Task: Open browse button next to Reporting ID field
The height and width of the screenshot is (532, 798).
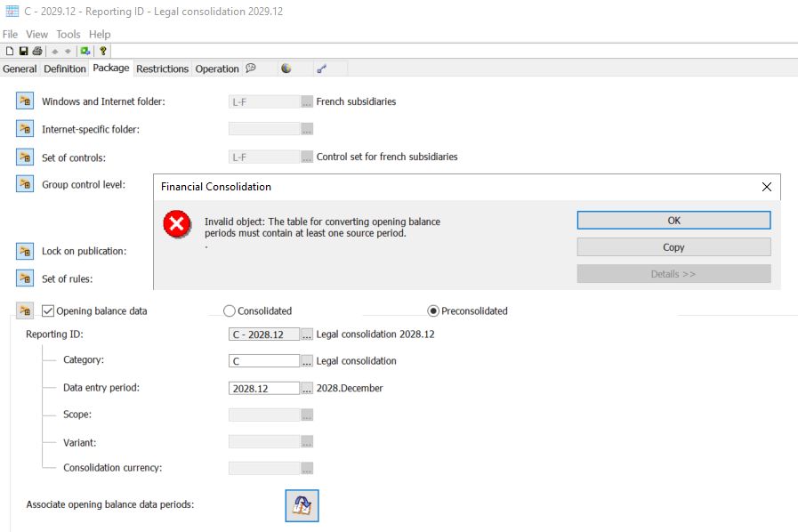Action: [x=306, y=334]
